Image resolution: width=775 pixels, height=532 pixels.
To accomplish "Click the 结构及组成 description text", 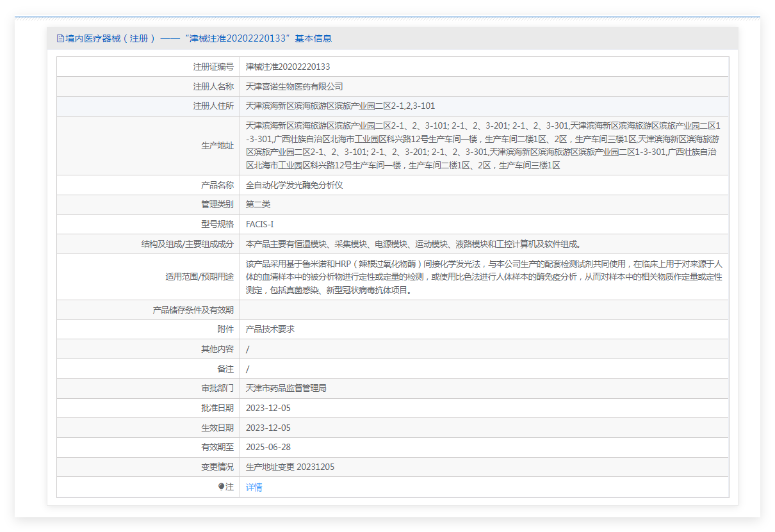I will tap(414, 244).
